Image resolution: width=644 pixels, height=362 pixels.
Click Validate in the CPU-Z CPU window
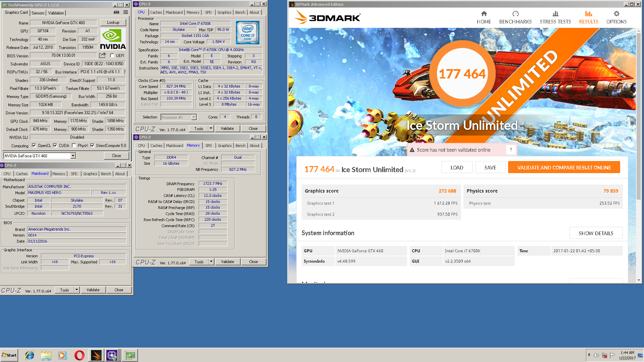pos(227,128)
